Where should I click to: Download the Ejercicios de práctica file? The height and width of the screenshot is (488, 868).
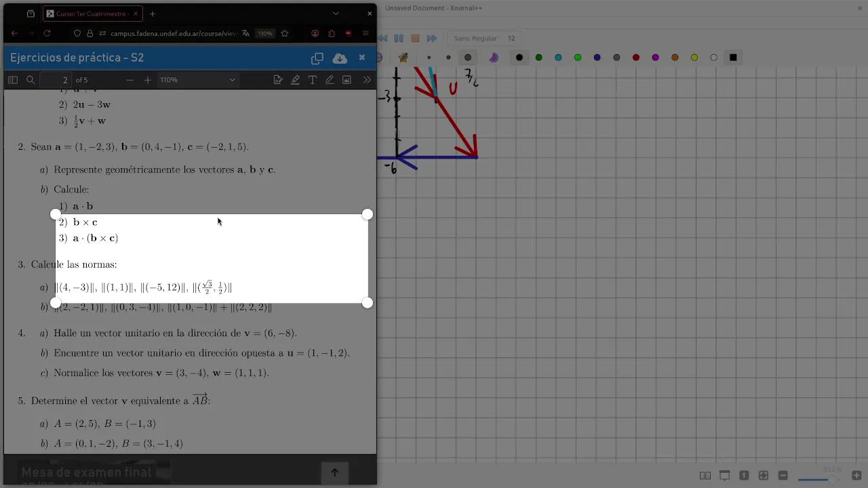pos(340,58)
